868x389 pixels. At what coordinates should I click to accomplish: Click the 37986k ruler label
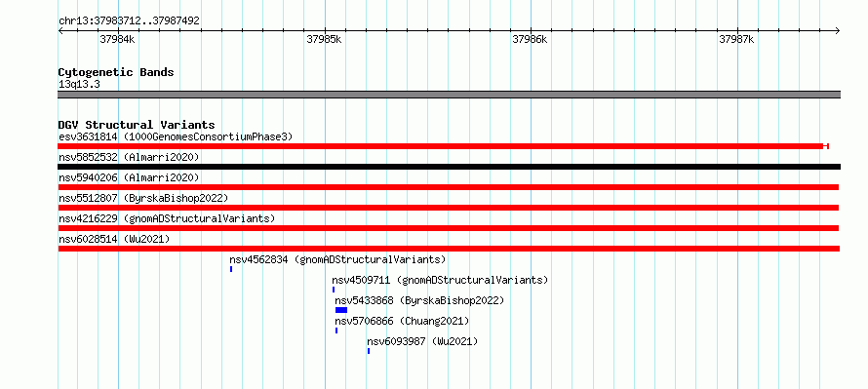[530, 39]
